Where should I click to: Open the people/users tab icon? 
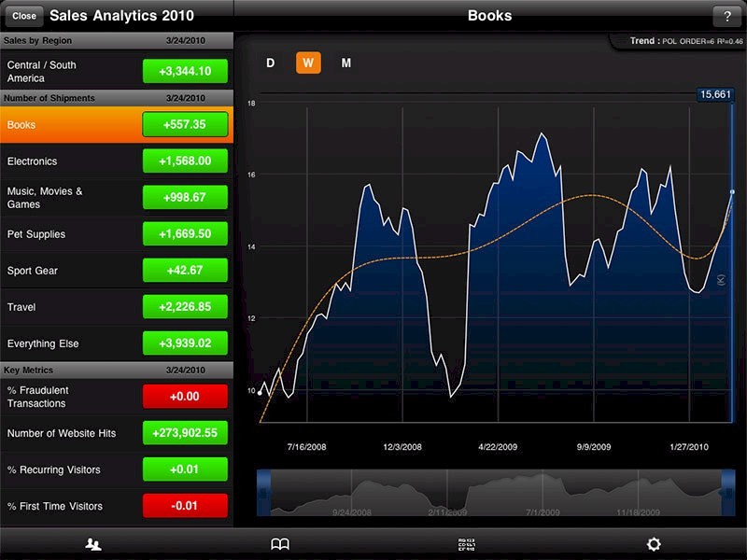(92, 544)
